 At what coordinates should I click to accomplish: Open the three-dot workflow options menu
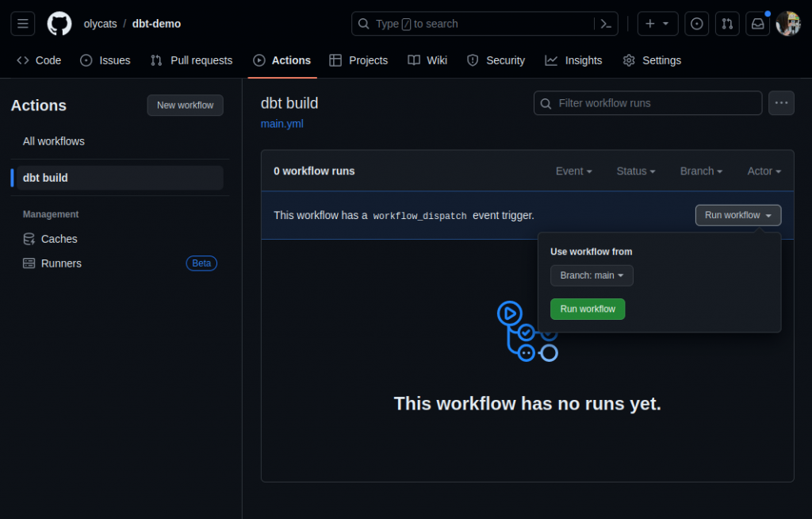tap(781, 103)
